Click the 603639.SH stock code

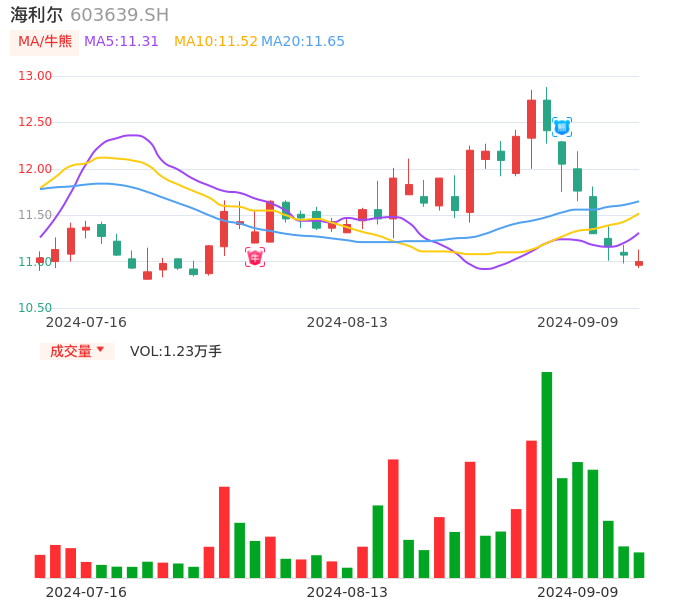pyautogui.click(x=119, y=15)
